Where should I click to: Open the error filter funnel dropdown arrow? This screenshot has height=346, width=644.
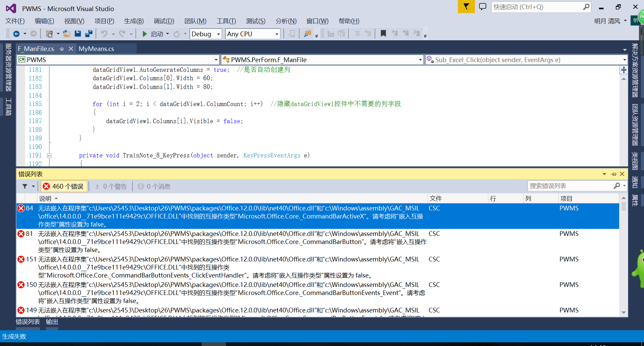coord(33,186)
